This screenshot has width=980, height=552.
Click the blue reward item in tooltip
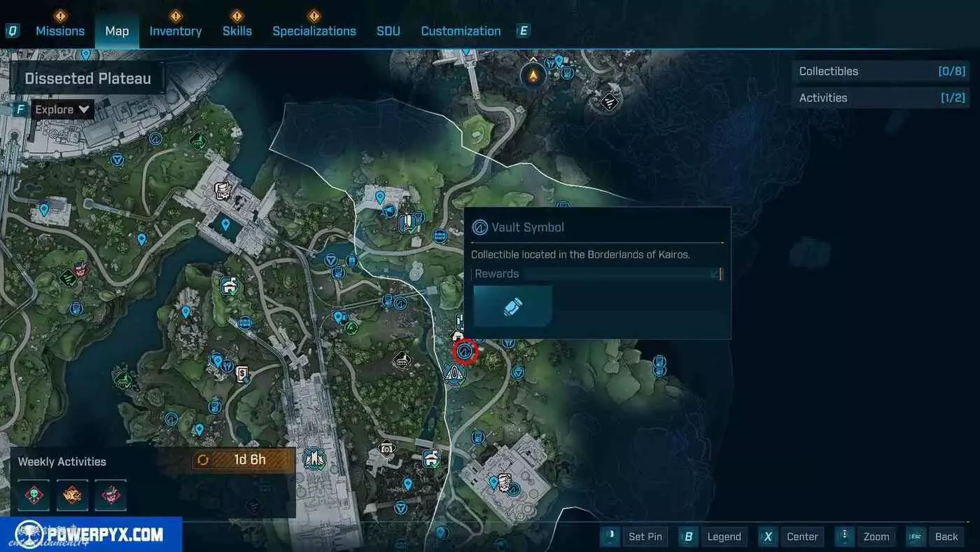513,306
